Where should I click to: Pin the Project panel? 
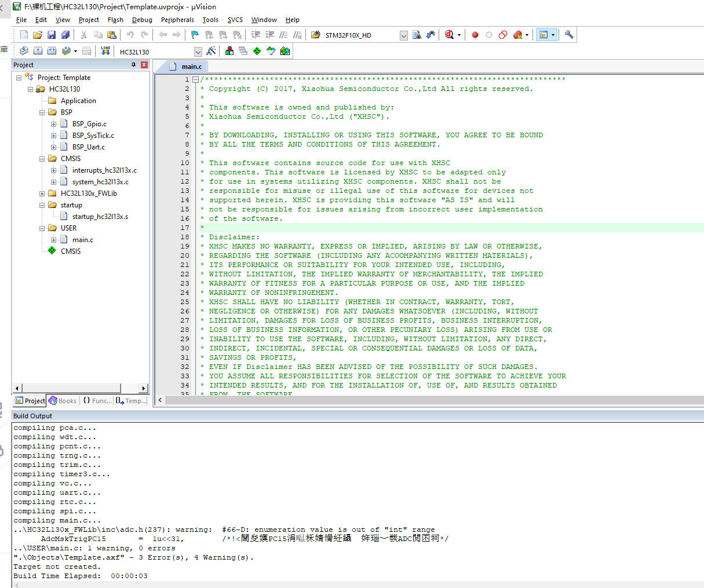click(x=133, y=65)
